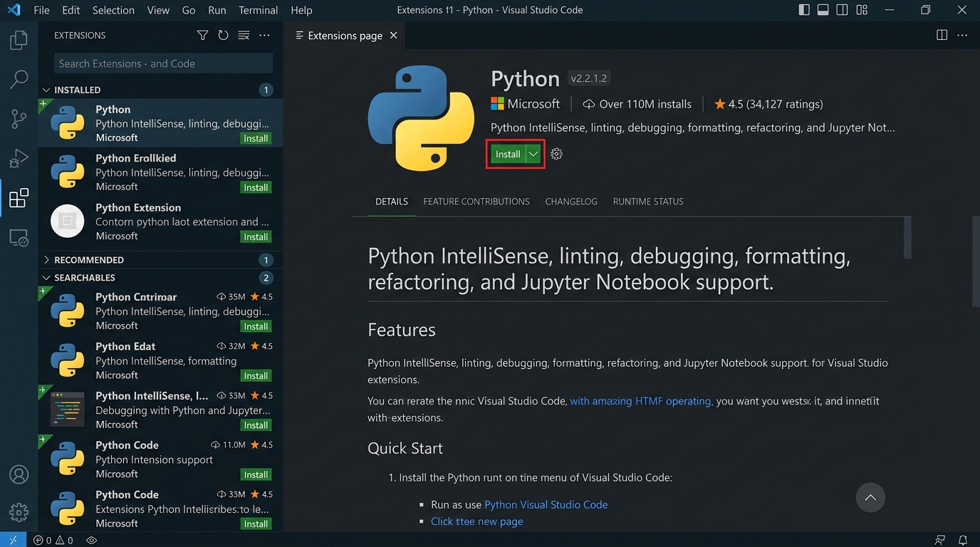Open the Extensions sidebar more actions menu

[264, 36]
